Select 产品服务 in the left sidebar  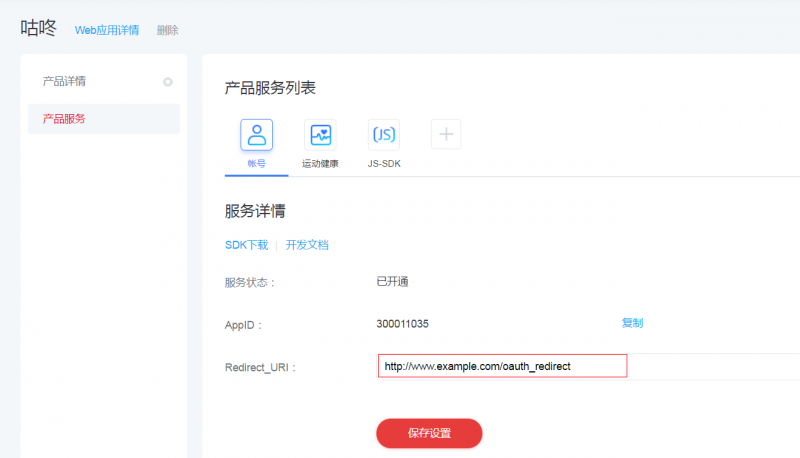64,119
